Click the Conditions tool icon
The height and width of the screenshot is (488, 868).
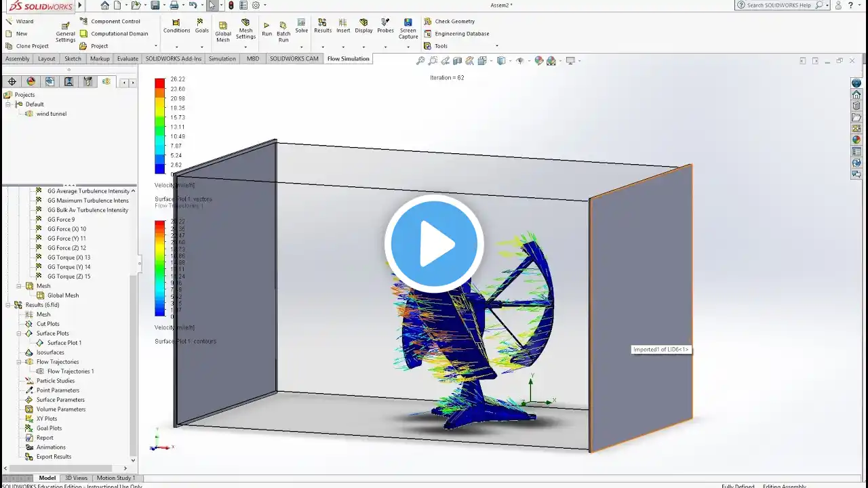176,22
